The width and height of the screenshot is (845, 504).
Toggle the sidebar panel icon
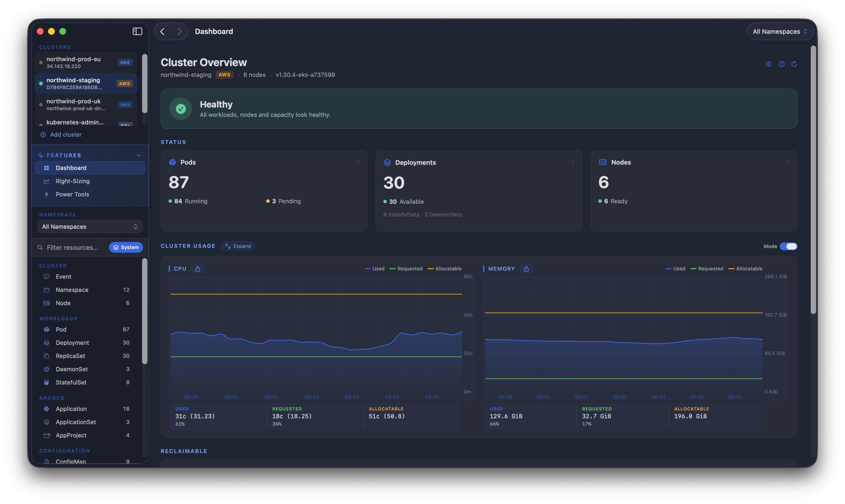tap(137, 31)
